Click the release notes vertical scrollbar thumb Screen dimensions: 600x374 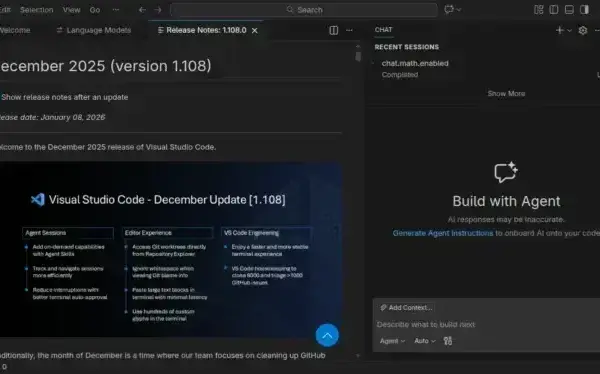pos(358,57)
